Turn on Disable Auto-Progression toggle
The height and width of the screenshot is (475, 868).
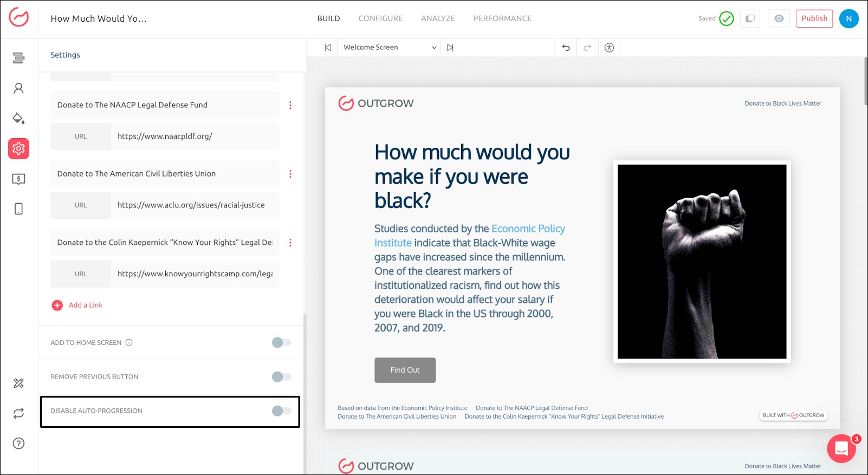pos(281,411)
